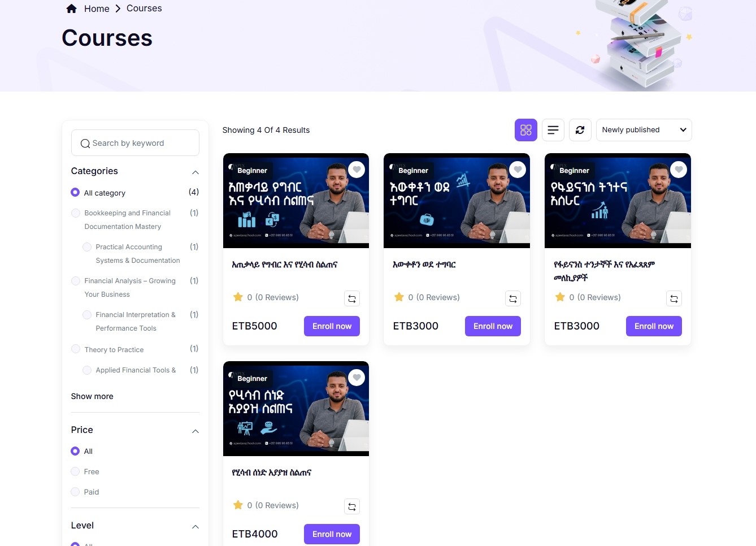The height and width of the screenshot is (546, 756).
Task: Go to Home breadcrumb link
Action: 97,8
